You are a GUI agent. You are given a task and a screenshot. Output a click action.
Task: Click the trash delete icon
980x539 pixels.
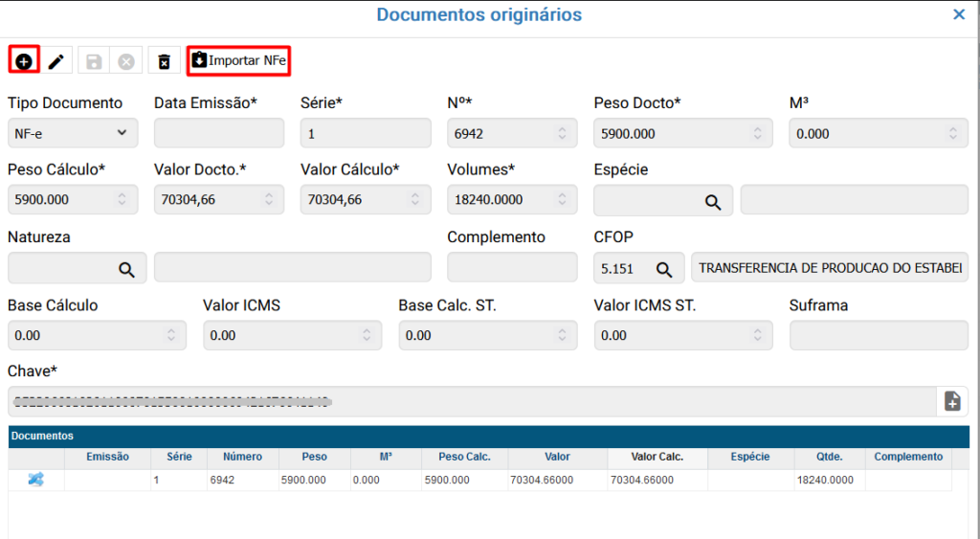coord(164,61)
